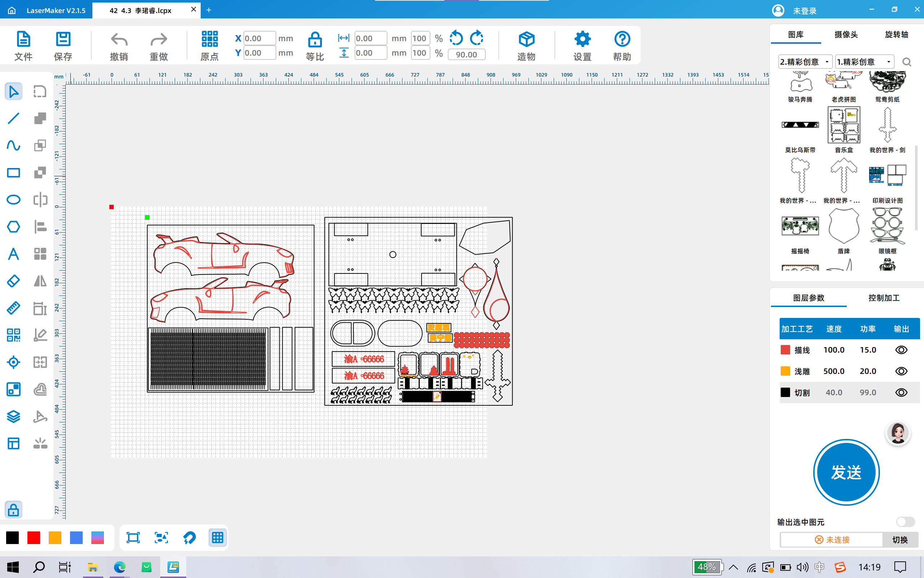Open the virtual assistant avatar
This screenshot has width=924, height=578.
[898, 433]
